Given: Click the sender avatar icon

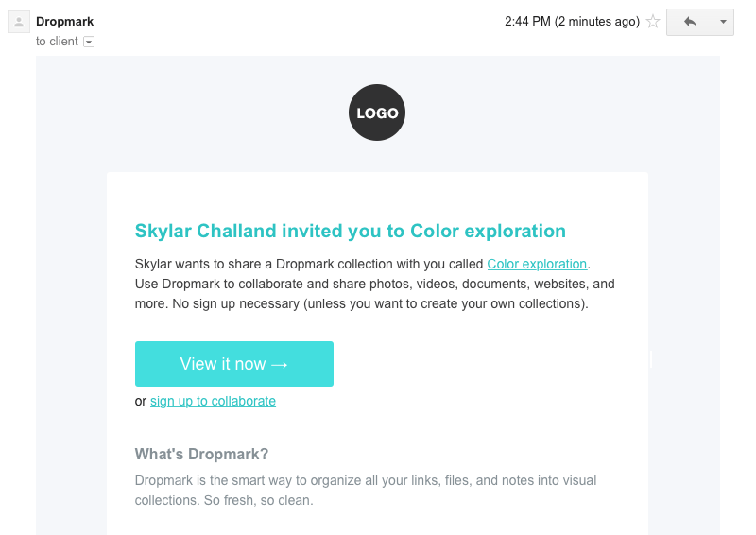Looking at the screenshot, I should tap(19, 22).
